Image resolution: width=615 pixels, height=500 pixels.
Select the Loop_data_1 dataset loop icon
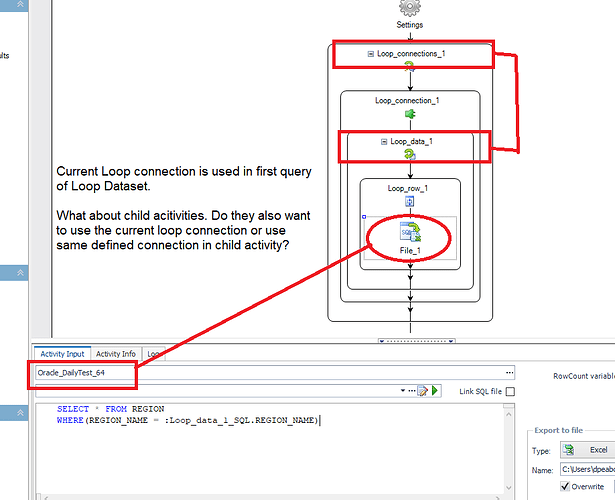410,154
